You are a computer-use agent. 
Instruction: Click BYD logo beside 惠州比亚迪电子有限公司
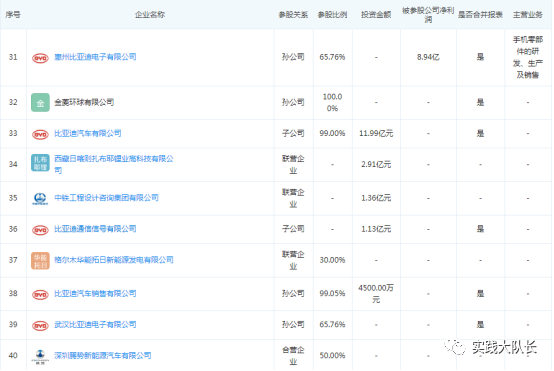click(40, 58)
